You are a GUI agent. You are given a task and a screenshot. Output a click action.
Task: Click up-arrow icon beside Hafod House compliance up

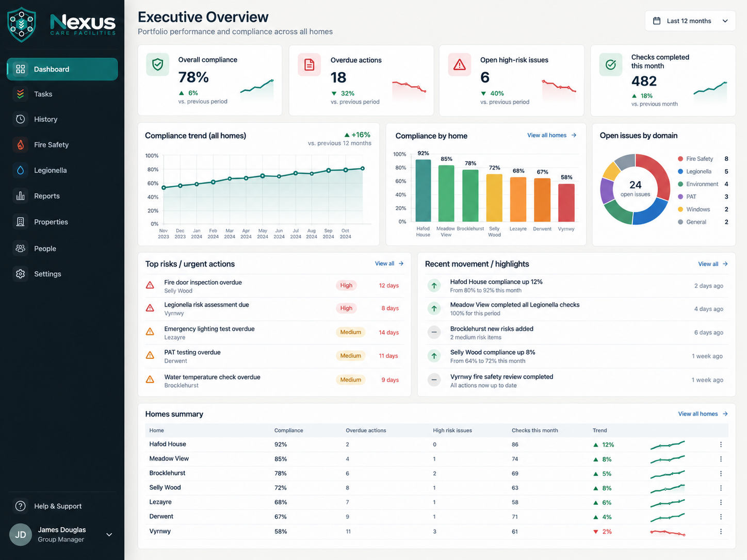coord(434,285)
